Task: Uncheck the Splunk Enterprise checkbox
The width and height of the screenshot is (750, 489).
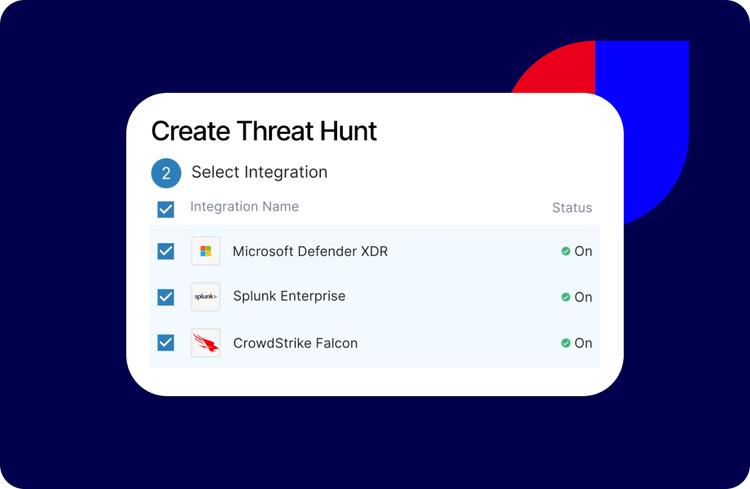Action: tap(166, 297)
